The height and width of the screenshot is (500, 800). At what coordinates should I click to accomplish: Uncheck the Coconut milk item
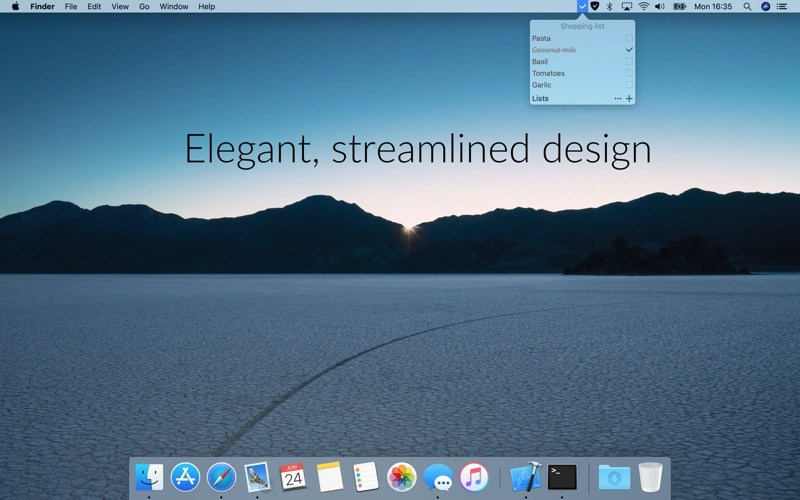tap(629, 50)
